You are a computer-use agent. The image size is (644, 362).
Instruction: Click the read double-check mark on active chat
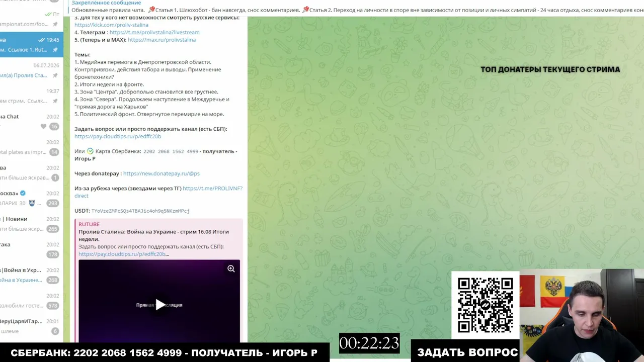pos(41,40)
